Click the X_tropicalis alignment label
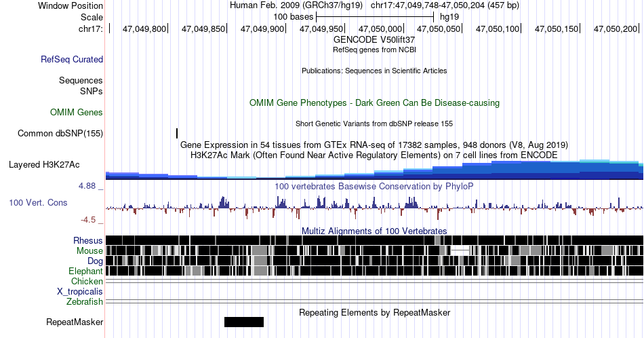 click(80, 292)
